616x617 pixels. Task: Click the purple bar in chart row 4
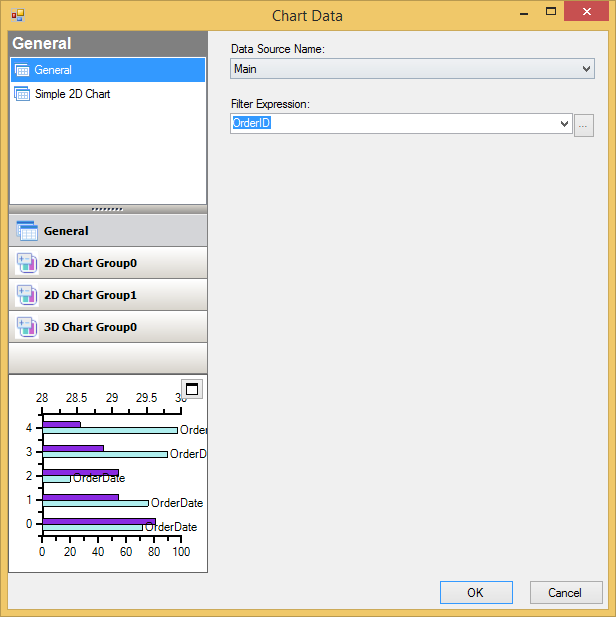[61, 424]
